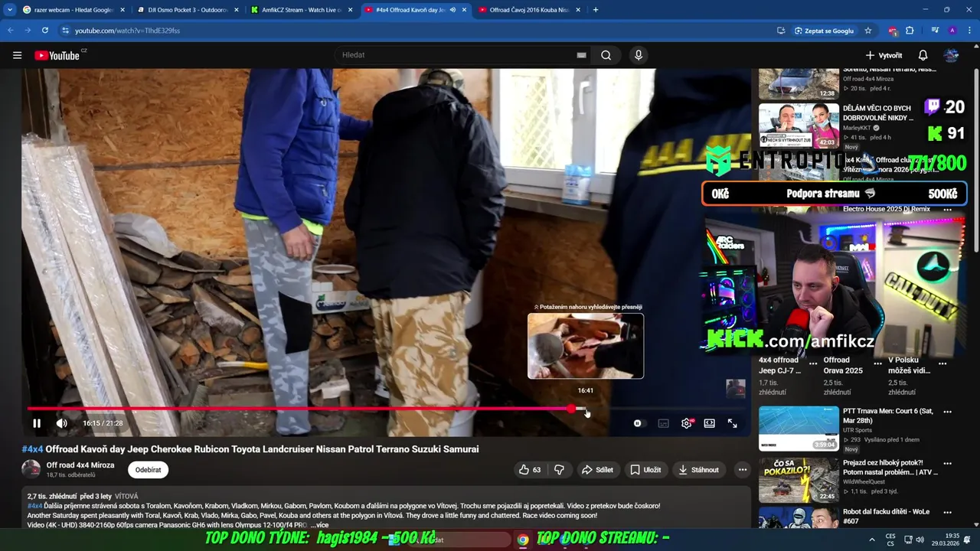Click the #4x4 hashtag in the video title
Screen dimensions: 980x551
[32, 449]
